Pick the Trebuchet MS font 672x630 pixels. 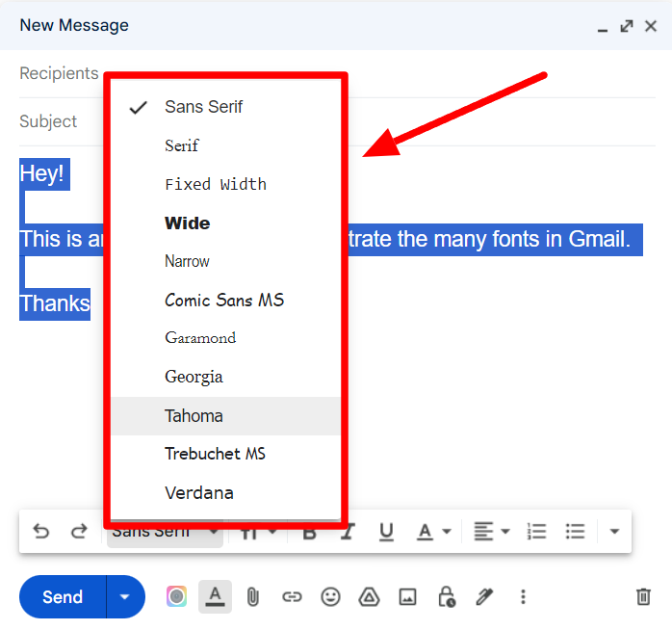coord(225,454)
